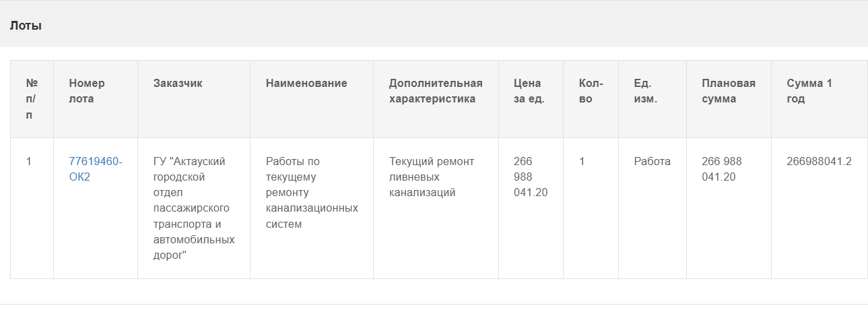Click the "Ед. изм." column header
Screen dimensions: 868x310
click(645, 91)
